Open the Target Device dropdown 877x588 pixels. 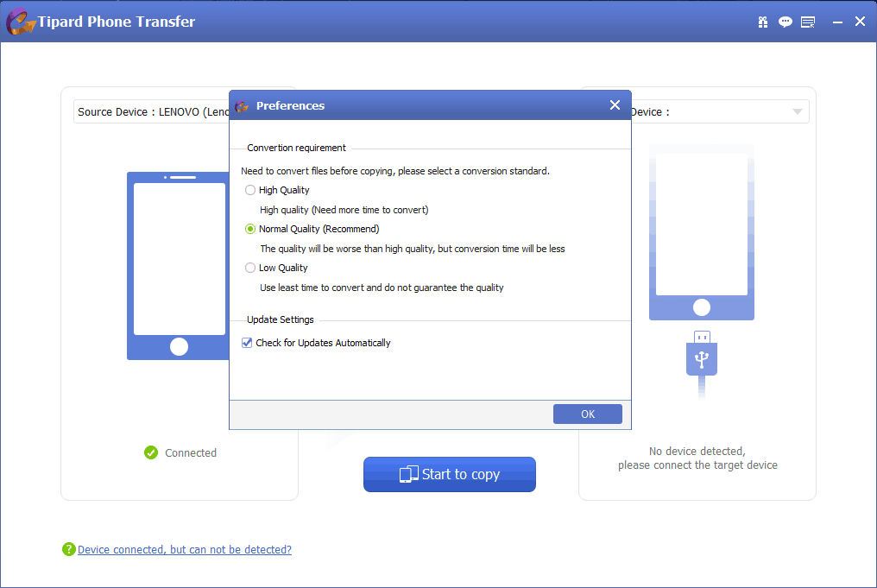[x=795, y=111]
